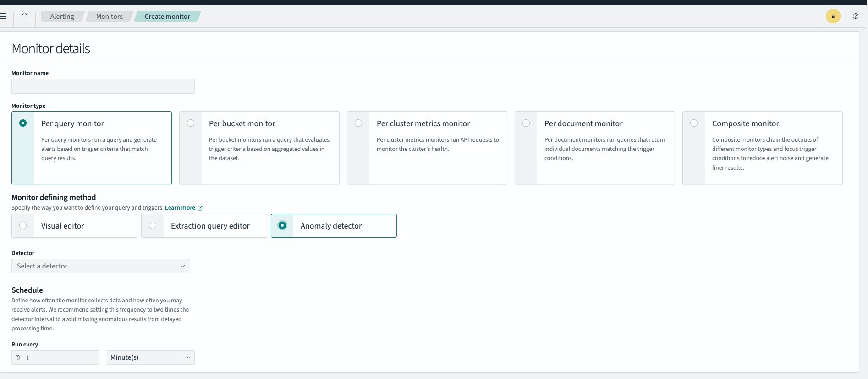Image resolution: width=868 pixels, height=379 pixels.
Task: Select the Anomaly detector method
Action: pos(282,225)
